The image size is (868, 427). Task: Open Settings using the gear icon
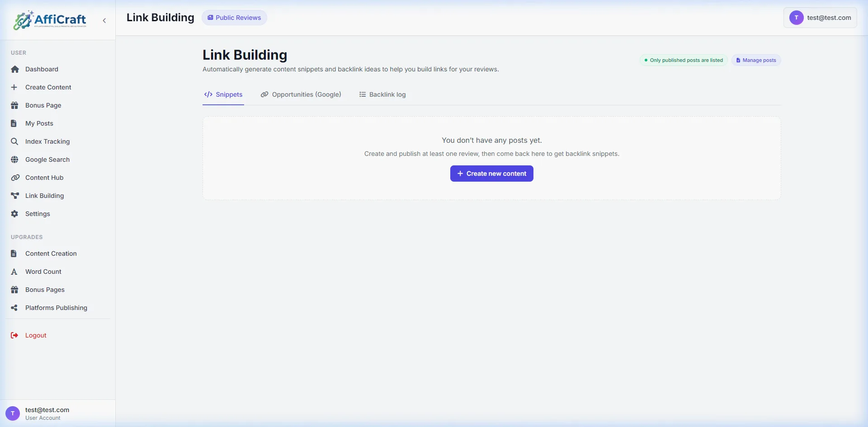[x=15, y=213]
